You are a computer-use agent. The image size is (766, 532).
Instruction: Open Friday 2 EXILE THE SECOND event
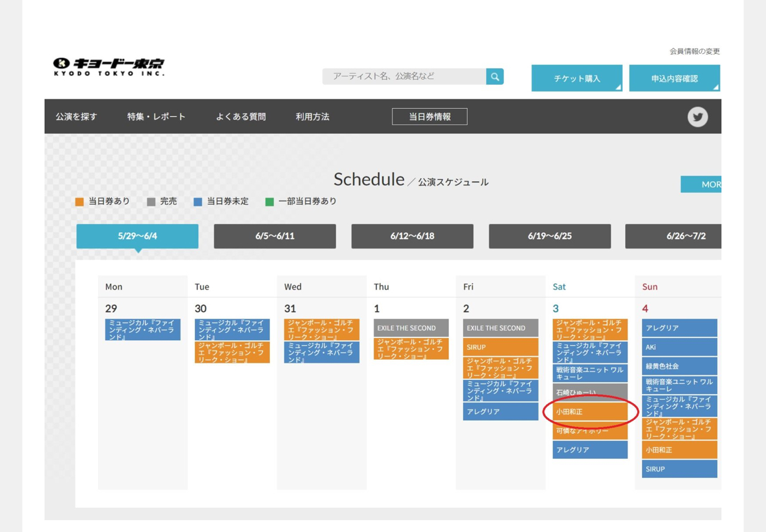coord(501,328)
